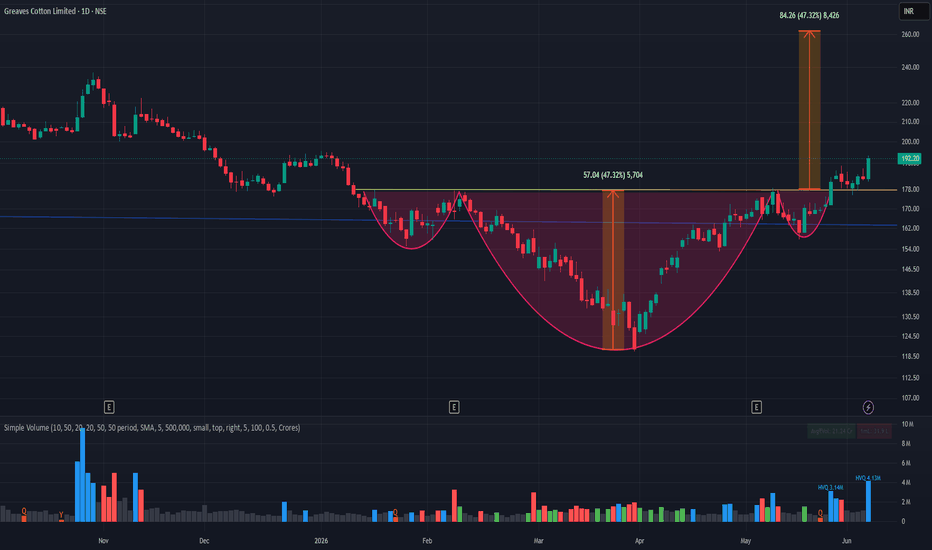Viewport: 932px width, 550px height.
Task: Click the 260.00 price axis label
Action: click(910, 34)
